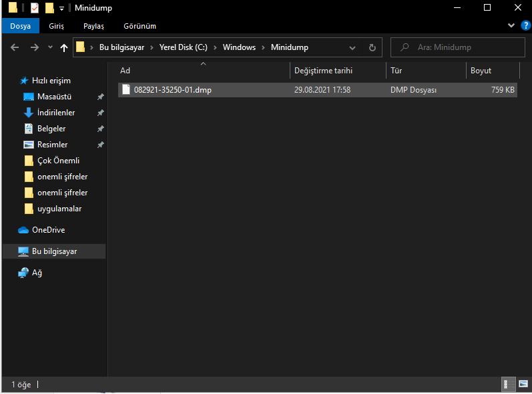Image resolution: width=532 pixels, height=394 pixels.
Task: Open the recent locations dropdown arrow
Action: (50, 47)
